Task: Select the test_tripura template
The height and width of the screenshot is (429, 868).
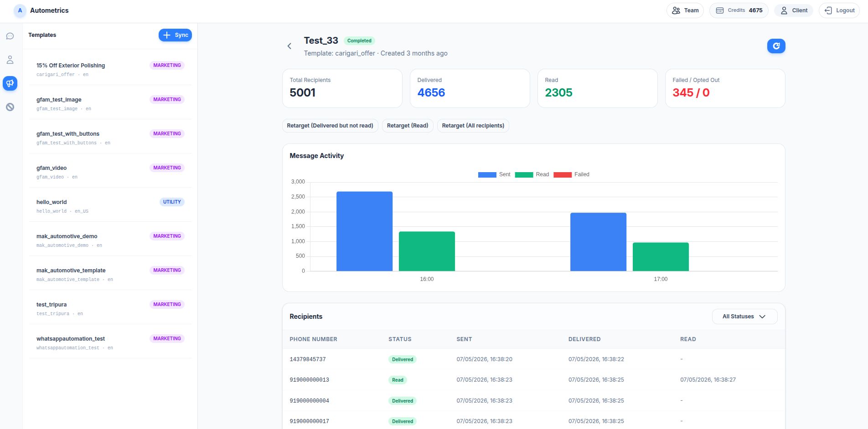Action: tap(110, 307)
